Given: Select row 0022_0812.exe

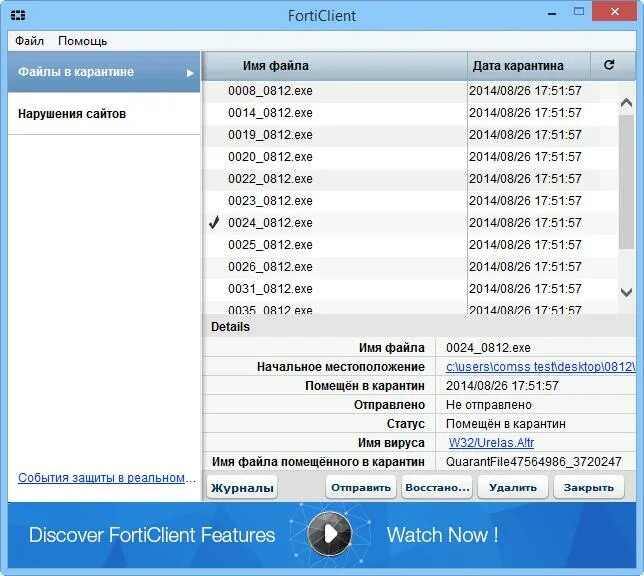Looking at the screenshot, I should (411, 179).
